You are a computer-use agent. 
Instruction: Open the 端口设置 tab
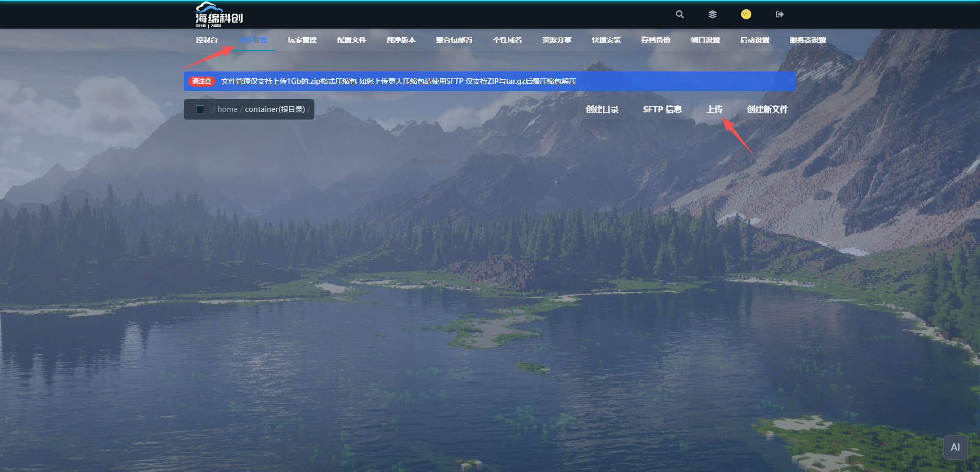tap(705, 40)
